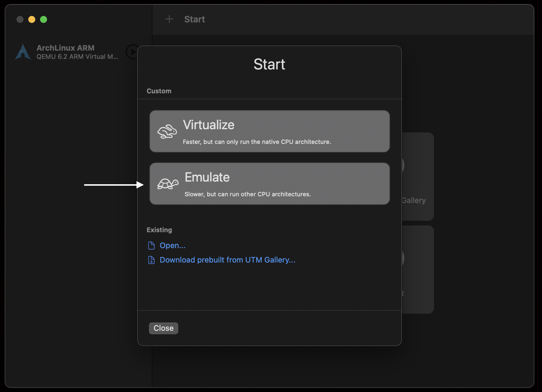Click the download icon beside UTM Gallery link

tap(151, 260)
